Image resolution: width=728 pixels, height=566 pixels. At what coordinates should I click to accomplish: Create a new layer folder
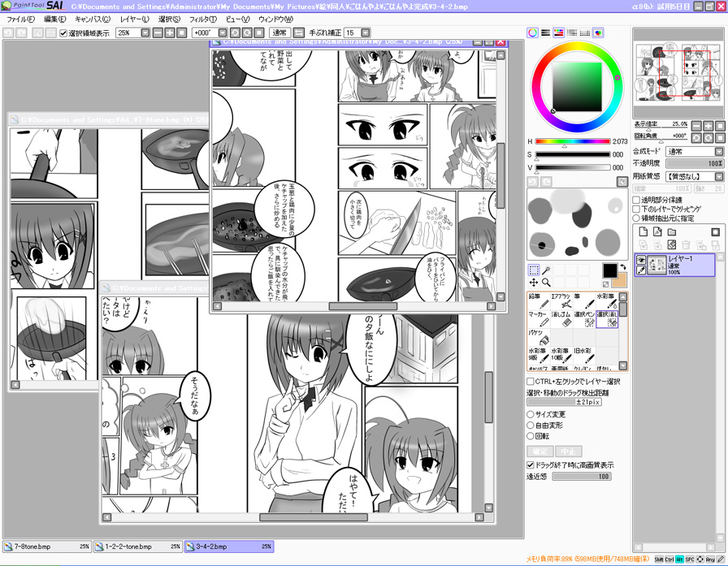[x=672, y=231]
